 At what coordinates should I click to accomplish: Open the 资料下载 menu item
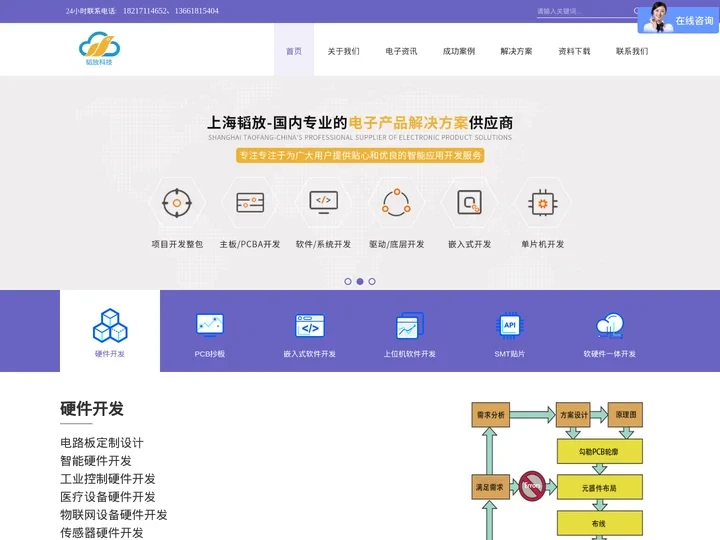click(x=574, y=51)
